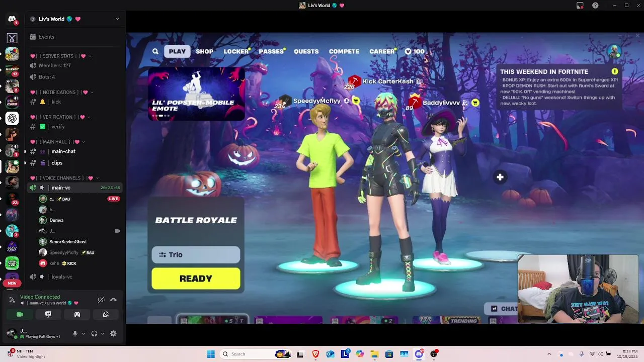Open Events in the channel list

click(x=75, y=37)
